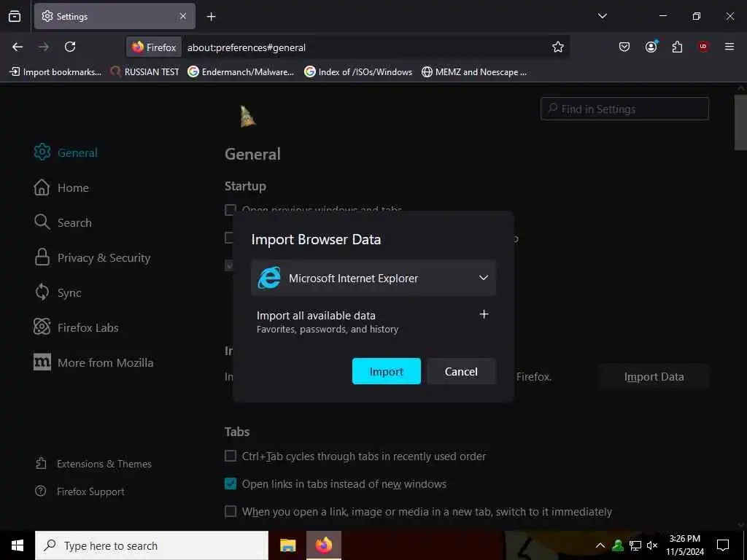Open Import bookmarks... toolbar entry

(55, 72)
